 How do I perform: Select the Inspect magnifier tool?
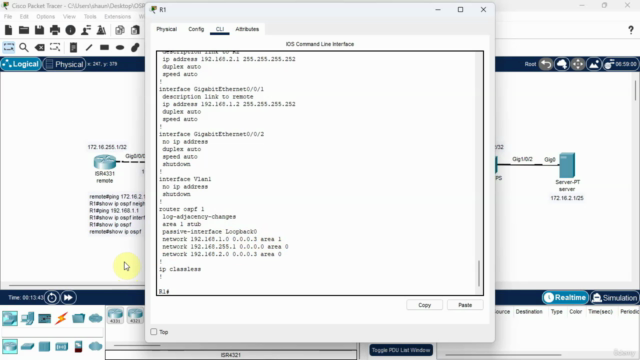pos(24,47)
